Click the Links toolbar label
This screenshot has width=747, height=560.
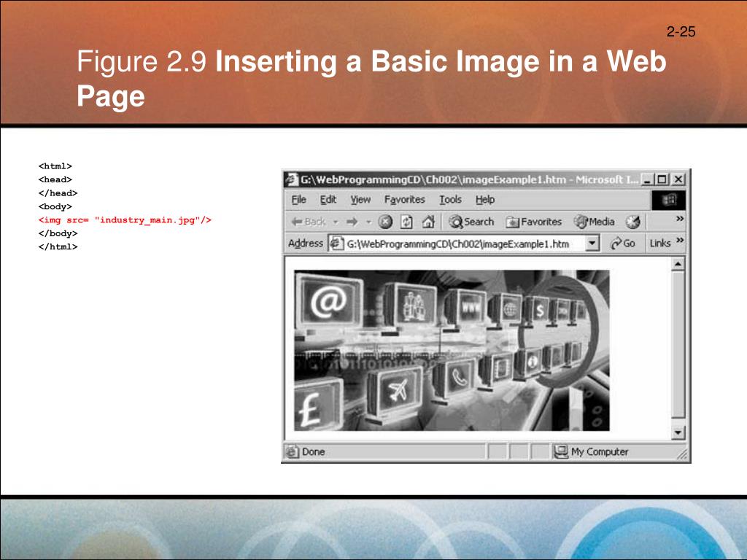click(x=659, y=244)
